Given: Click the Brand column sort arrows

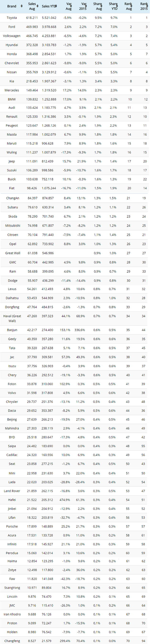Looking at the screenshot, I should pyautogui.click(x=22, y=6).
